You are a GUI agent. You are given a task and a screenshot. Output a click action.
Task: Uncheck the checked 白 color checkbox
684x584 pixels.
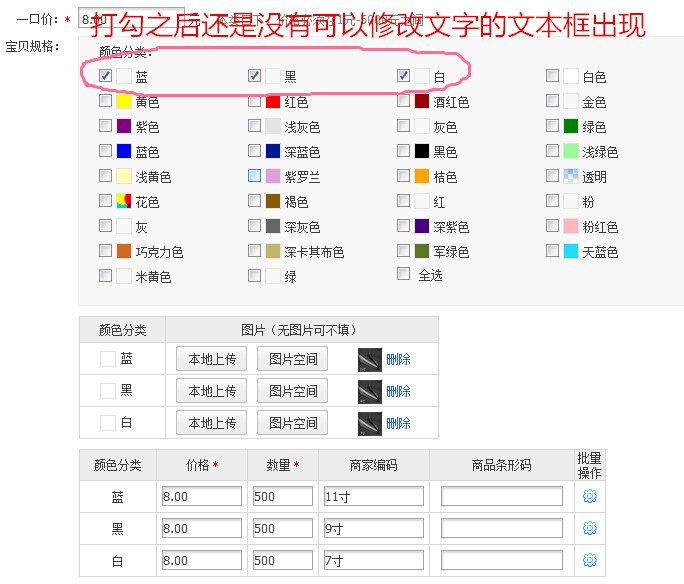tap(404, 75)
